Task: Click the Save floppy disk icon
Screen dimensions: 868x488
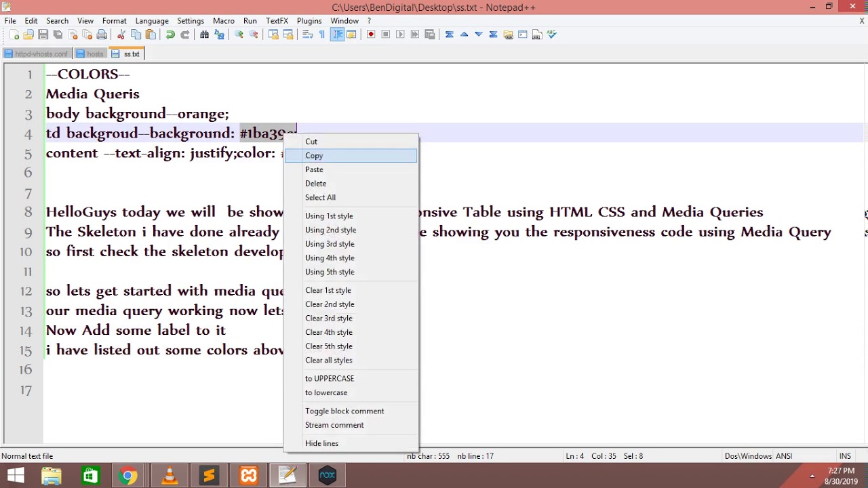Action: coord(43,35)
